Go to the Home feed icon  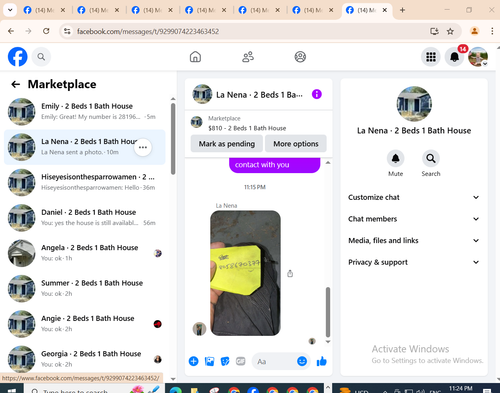[x=195, y=57]
